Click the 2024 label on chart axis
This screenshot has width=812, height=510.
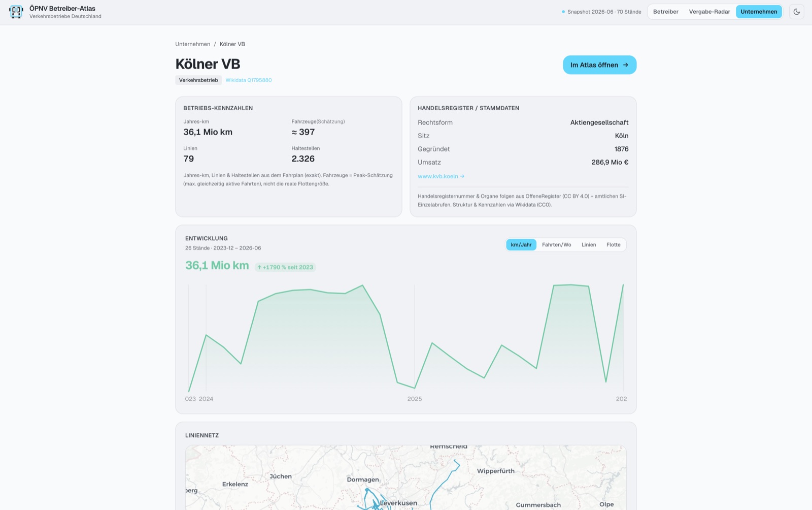206,399
